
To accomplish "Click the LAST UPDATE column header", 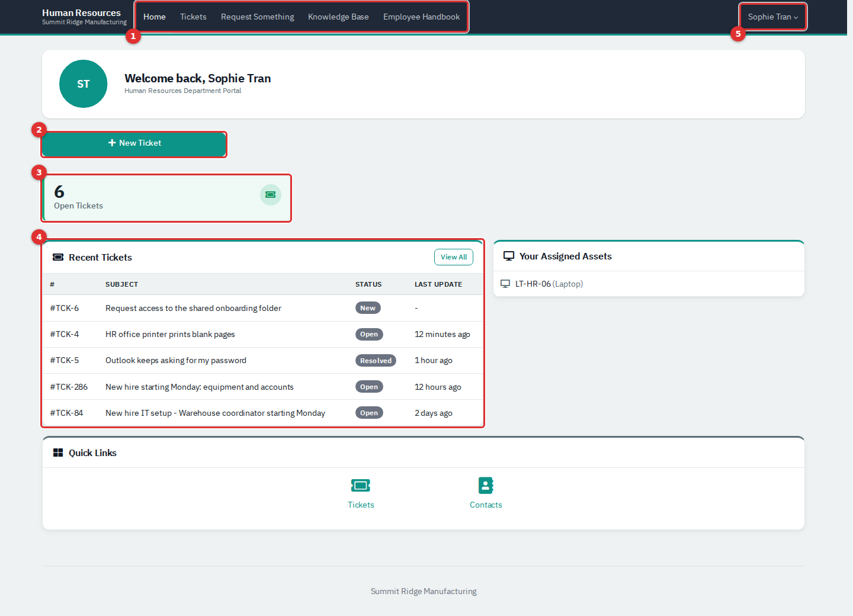I will tap(438, 284).
